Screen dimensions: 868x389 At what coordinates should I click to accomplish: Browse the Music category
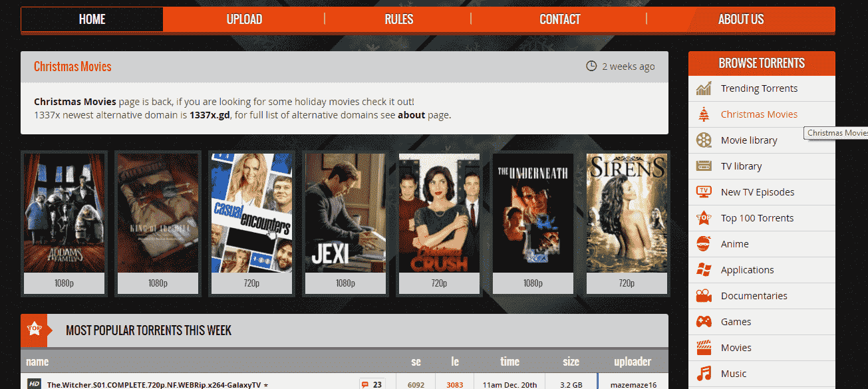[x=734, y=374]
